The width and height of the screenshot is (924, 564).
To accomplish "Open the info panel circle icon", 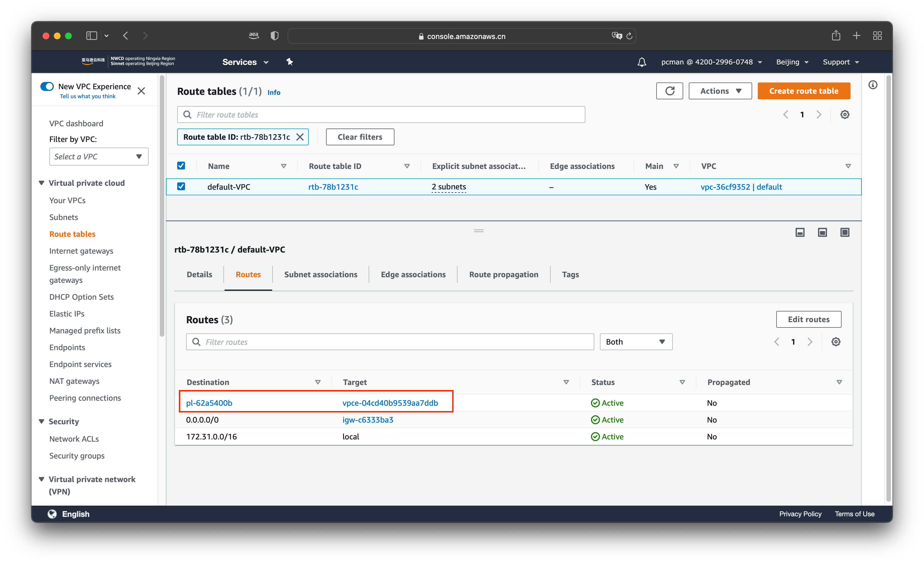I will pos(873,85).
